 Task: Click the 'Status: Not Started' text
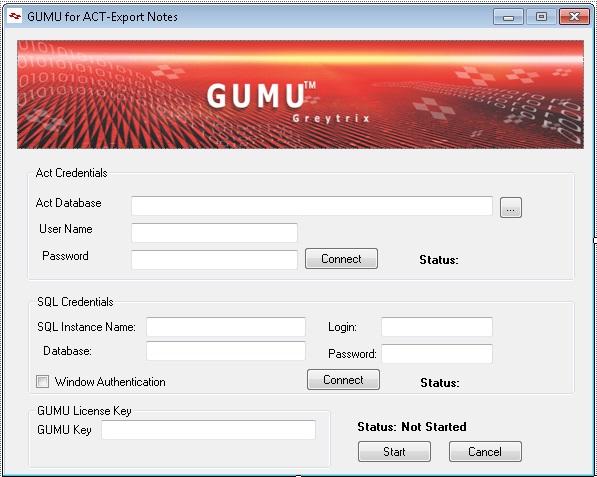coord(412,427)
